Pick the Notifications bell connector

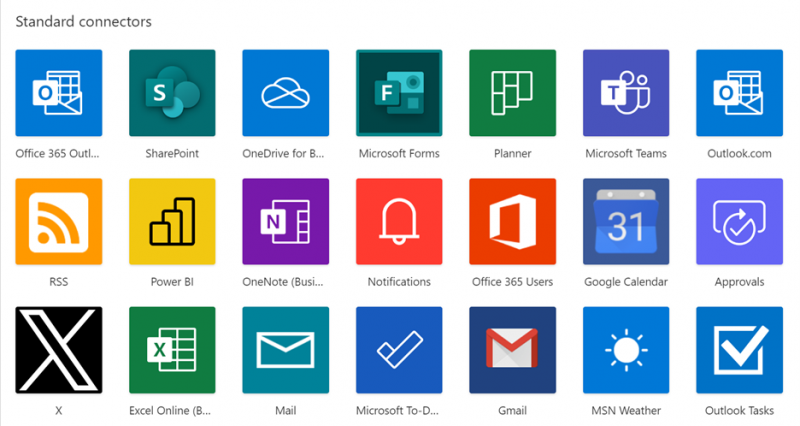[x=399, y=221]
